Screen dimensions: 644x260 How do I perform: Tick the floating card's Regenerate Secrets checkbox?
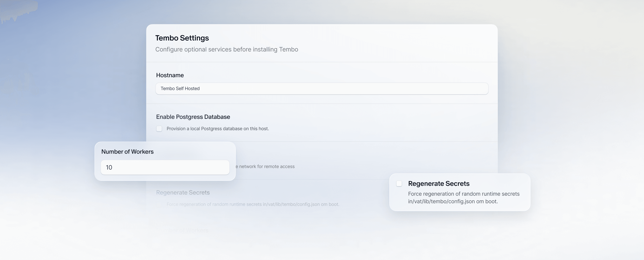pyautogui.click(x=399, y=184)
